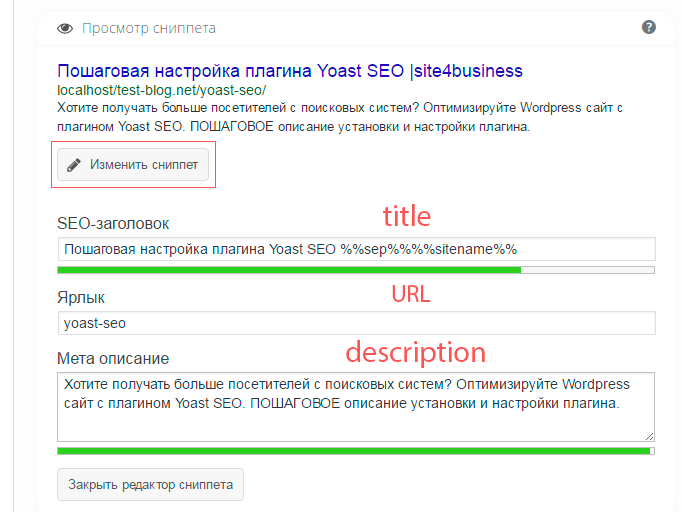This screenshot has height=512, width=682.
Task: Click the SEO-заголовок label
Action: [113, 224]
